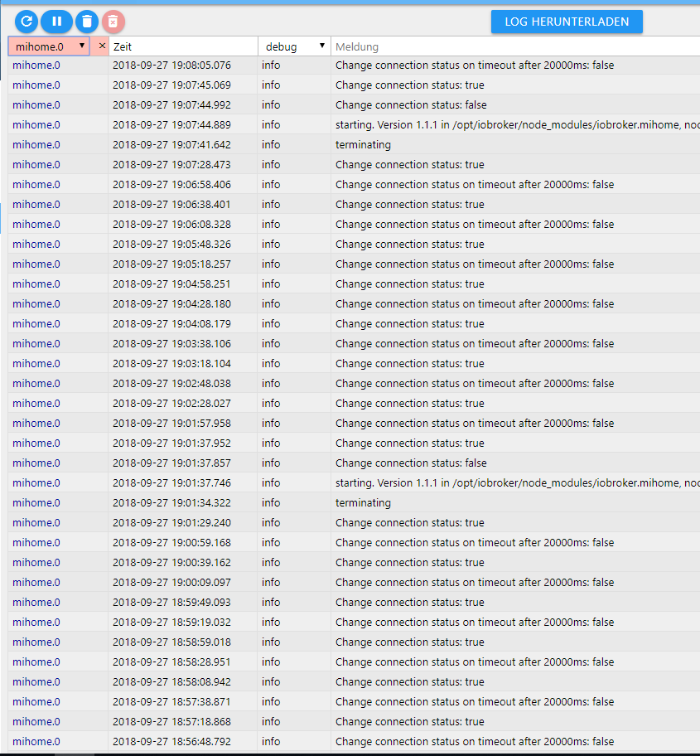Select timestamp 2018-09-27 18:58:28.951
This screenshot has width=700, height=756.
click(x=171, y=662)
